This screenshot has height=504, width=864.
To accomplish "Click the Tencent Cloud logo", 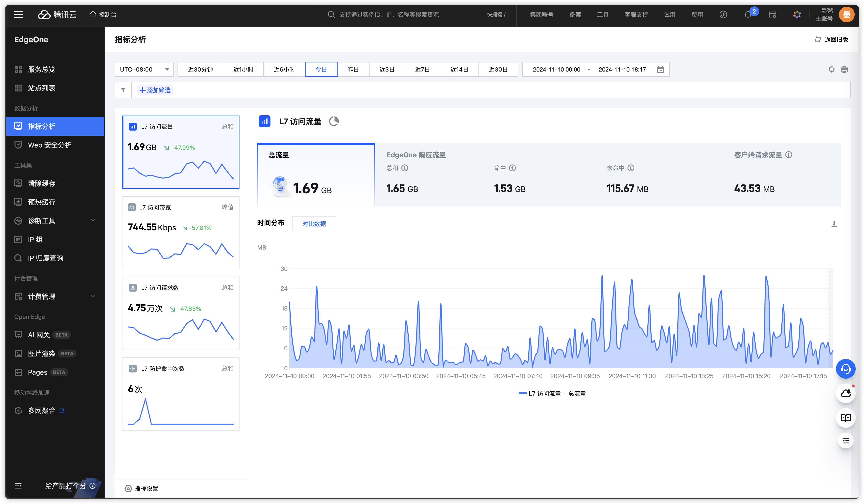I will pyautogui.click(x=57, y=15).
